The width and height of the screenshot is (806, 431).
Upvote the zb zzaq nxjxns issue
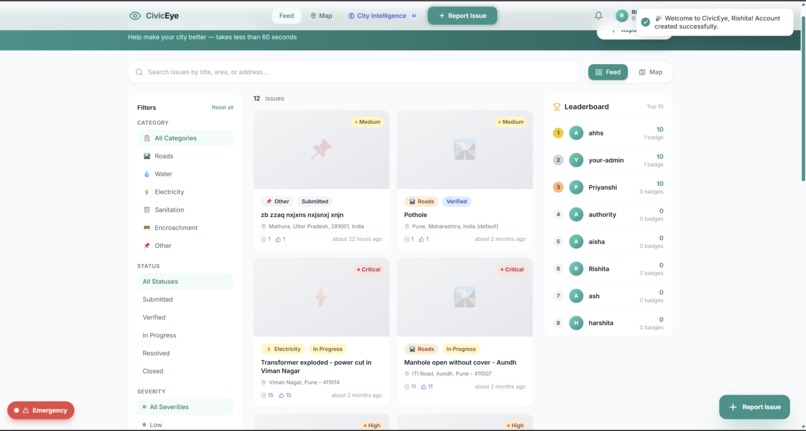tap(278, 239)
